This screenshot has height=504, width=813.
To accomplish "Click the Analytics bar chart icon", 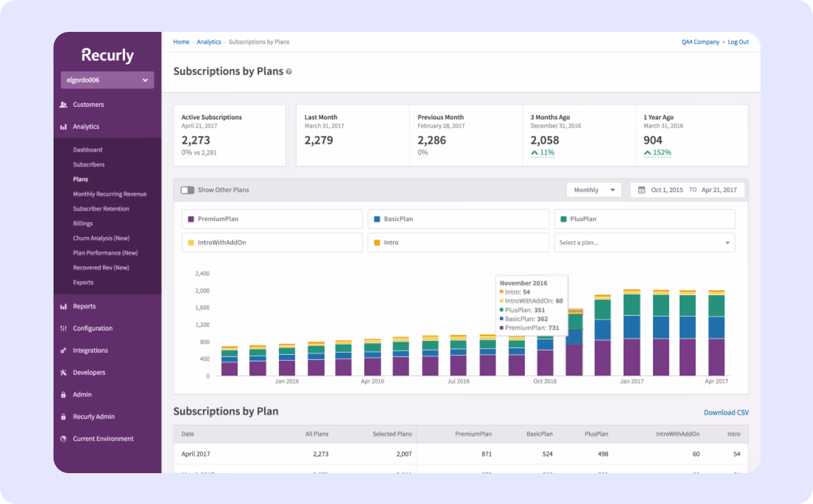I will tap(63, 127).
